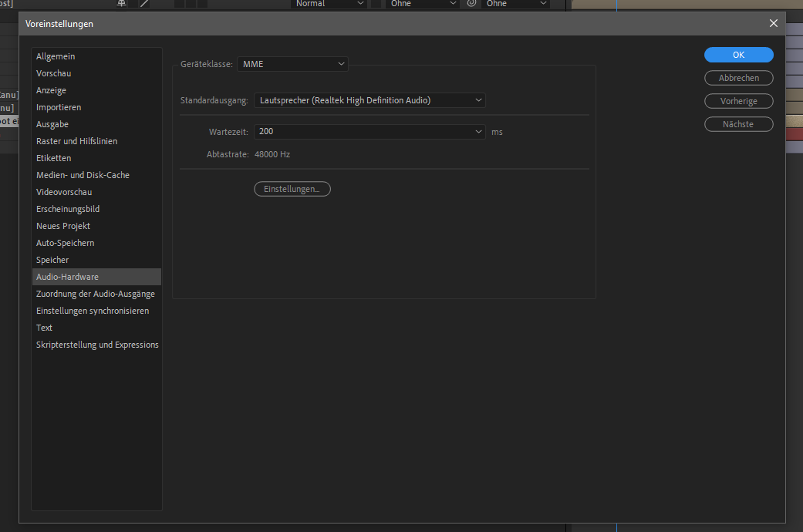The image size is (803, 532).
Task: Go to Vorherige preferences page
Action: [738, 101]
